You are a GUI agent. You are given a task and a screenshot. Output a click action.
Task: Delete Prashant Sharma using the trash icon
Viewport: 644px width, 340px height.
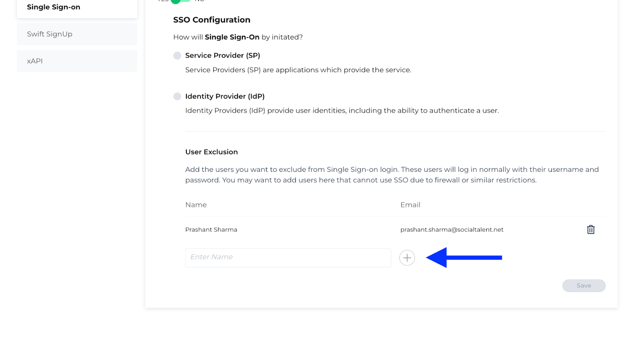tap(590, 229)
